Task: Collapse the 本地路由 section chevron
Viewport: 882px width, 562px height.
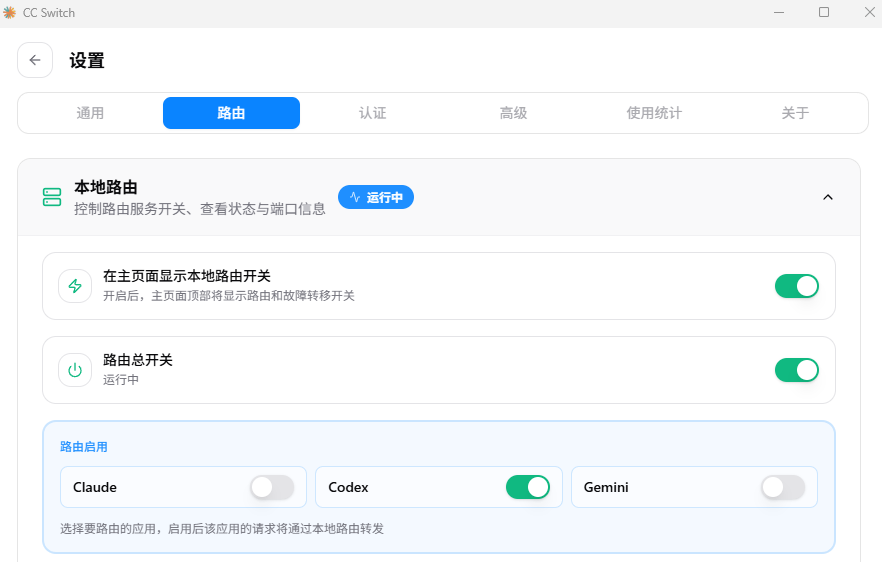Action: point(827,197)
